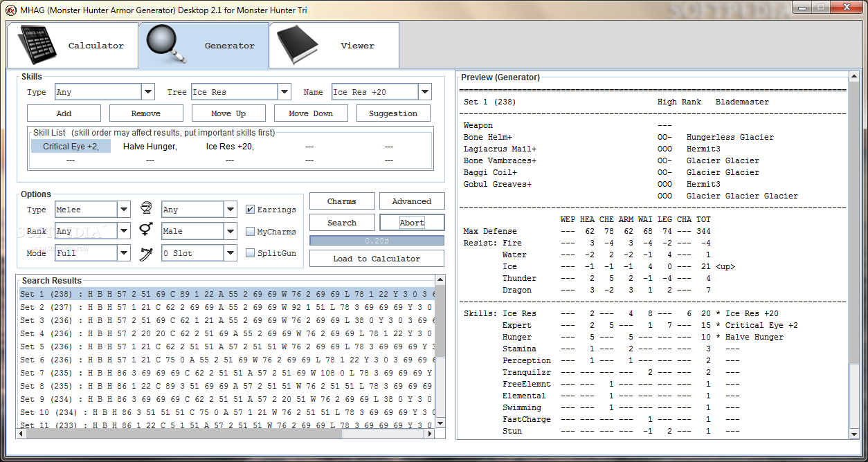Select Set 5 (236) search result

pyautogui.click(x=226, y=346)
